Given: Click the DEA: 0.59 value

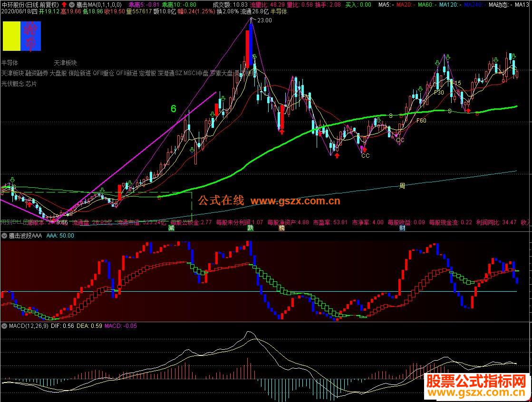Looking at the screenshot, I should [x=89, y=325].
